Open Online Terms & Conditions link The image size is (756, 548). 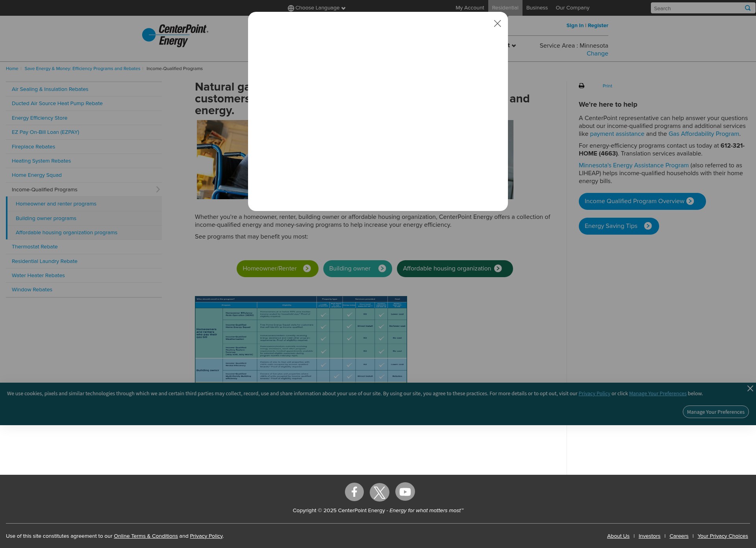coord(146,536)
